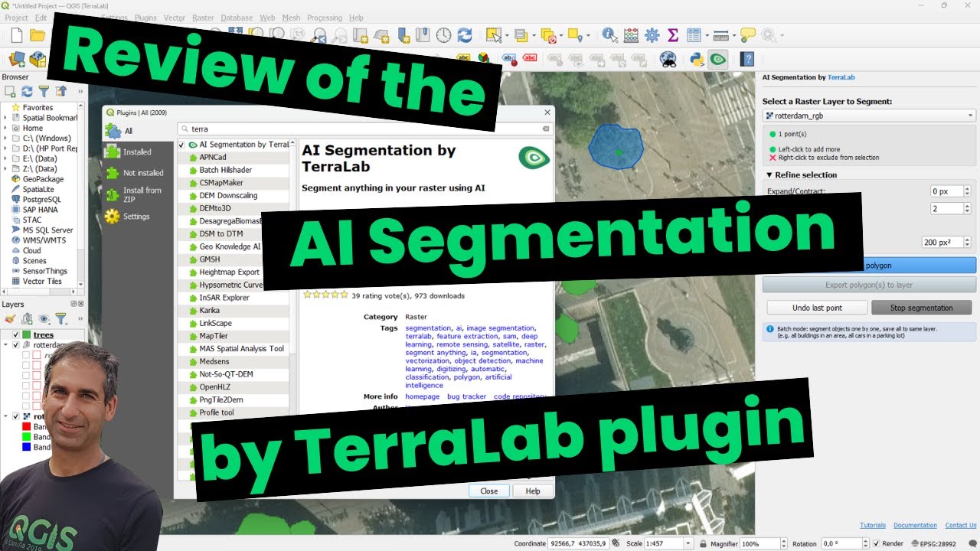The image size is (980, 551).
Task: Click the Temporal Controller clock icon
Action: click(x=443, y=34)
